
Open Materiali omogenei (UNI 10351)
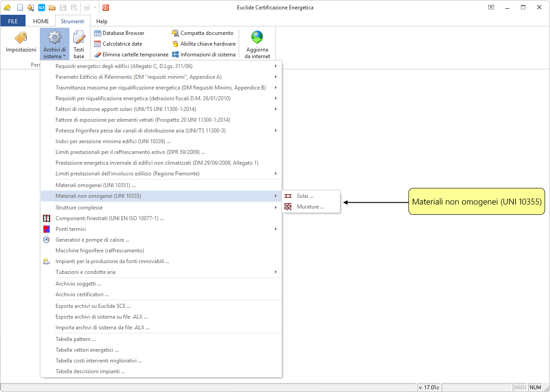95,185
